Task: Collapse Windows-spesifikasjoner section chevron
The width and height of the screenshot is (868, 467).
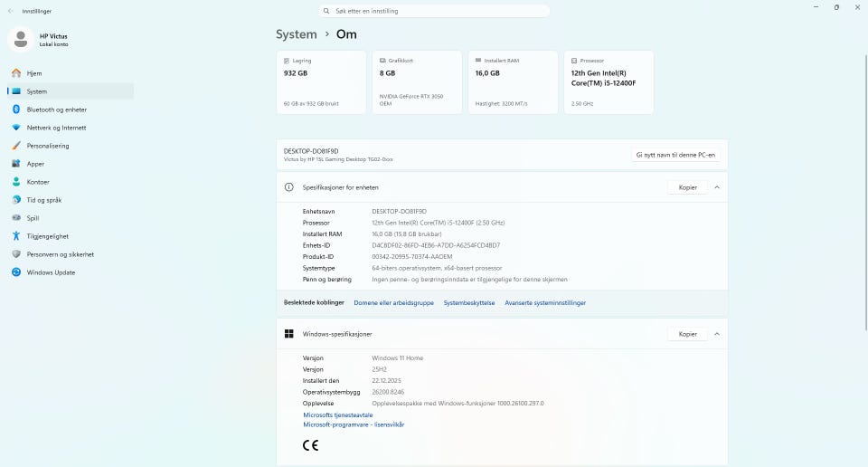Action: point(717,334)
